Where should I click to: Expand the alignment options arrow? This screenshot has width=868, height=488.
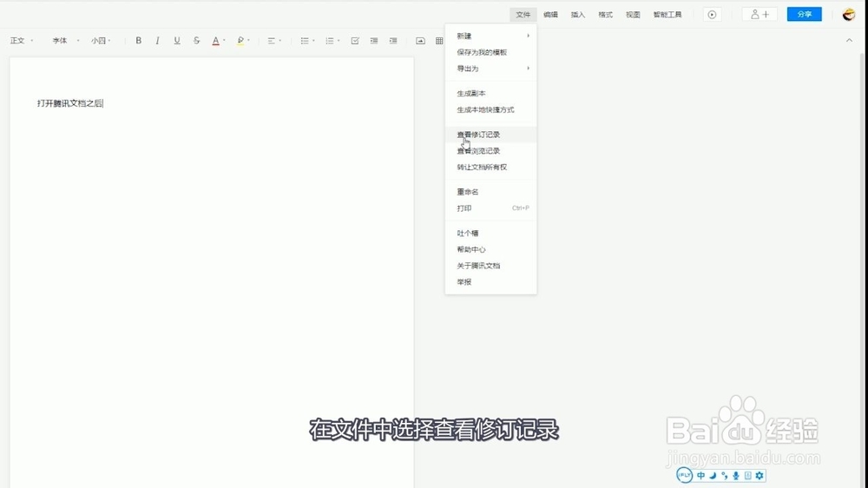[280, 41]
